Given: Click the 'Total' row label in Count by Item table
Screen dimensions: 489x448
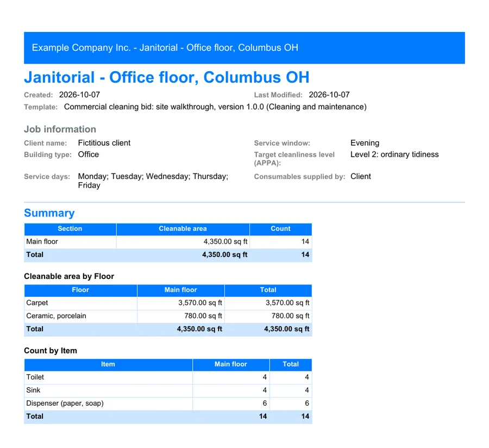Looking at the screenshot, I should pos(35,416).
